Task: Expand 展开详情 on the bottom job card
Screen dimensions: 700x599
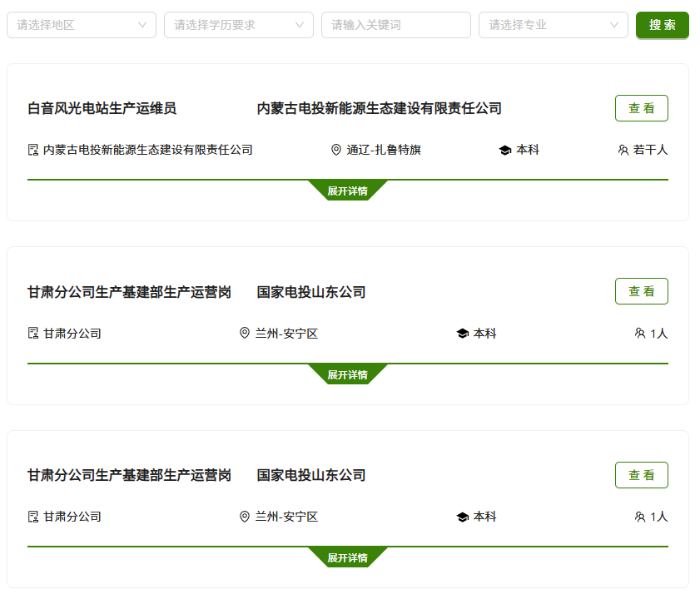Action: (x=348, y=557)
